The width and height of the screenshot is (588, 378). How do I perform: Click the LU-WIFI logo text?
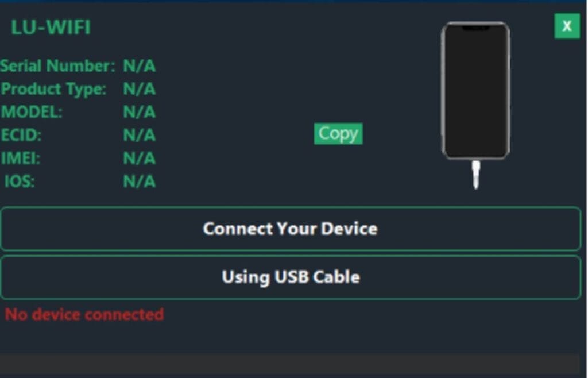click(x=51, y=27)
